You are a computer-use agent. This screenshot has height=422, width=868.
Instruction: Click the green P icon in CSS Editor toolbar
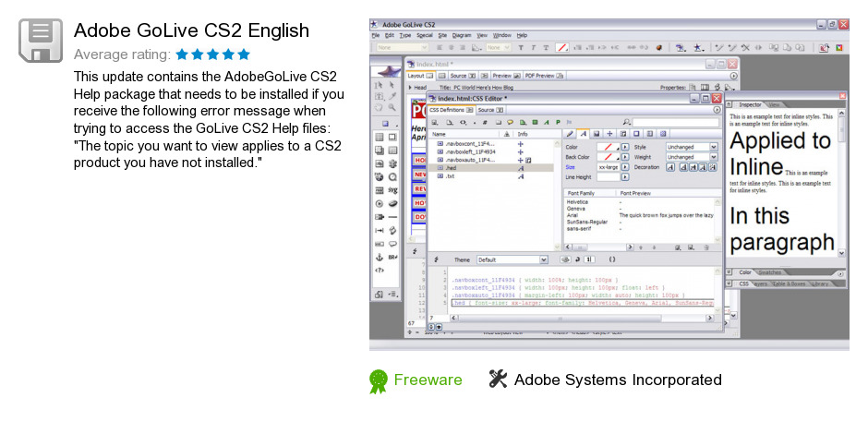tap(558, 122)
